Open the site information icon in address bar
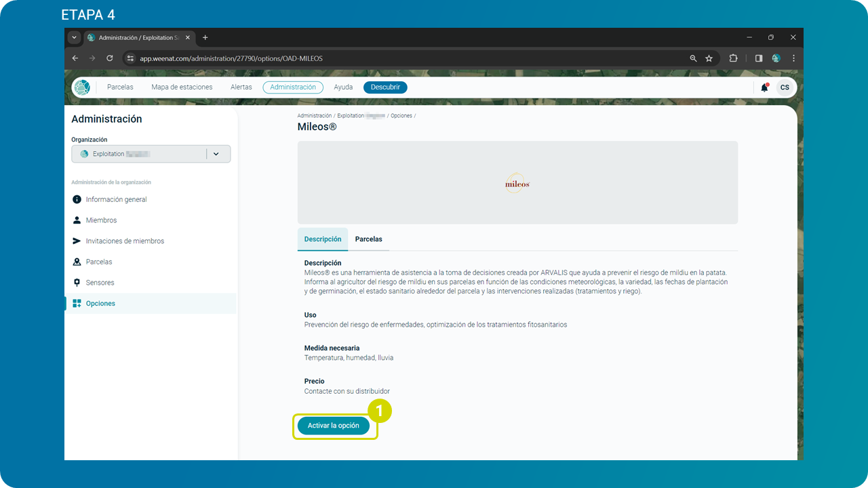868x488 pixels. pos(131,58)
